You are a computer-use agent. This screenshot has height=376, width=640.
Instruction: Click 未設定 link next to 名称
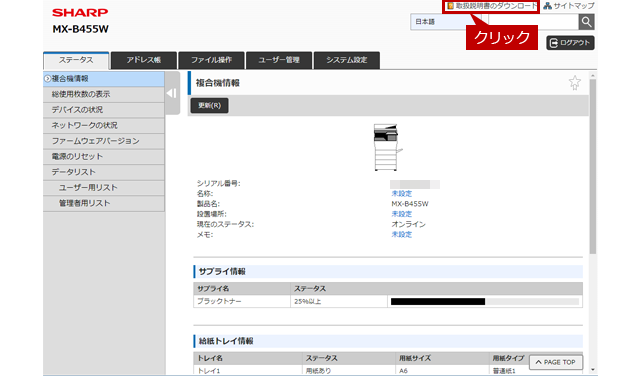tap(402, 194)
